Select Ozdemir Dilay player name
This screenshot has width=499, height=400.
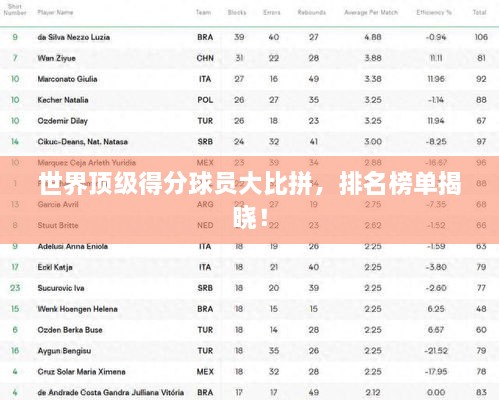(62, 121)
